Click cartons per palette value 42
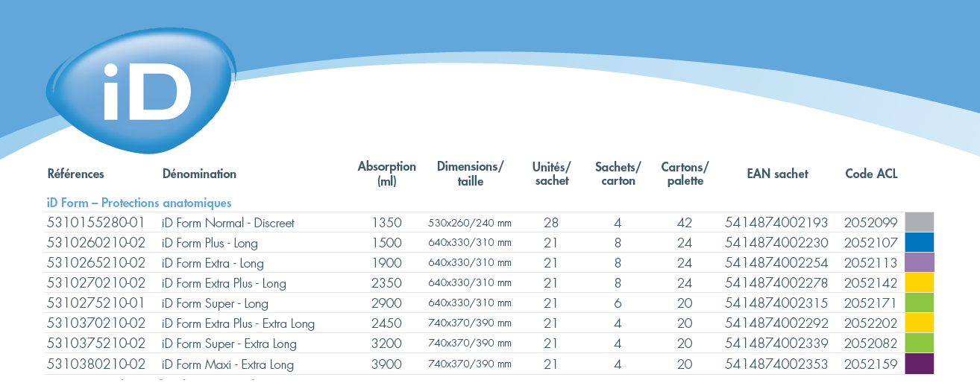This screenshot has width=980, height=386. 685,223
